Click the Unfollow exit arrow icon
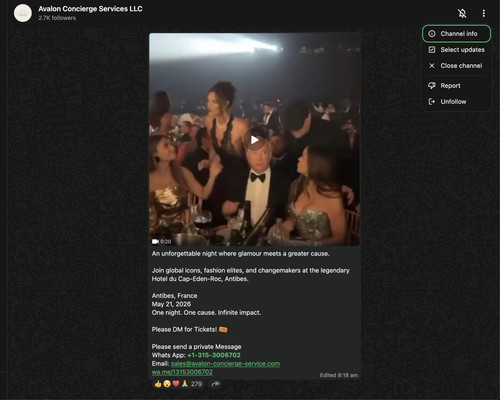This screenshot has height=400, width=500. pyautogui.click(x=432, y=102)
